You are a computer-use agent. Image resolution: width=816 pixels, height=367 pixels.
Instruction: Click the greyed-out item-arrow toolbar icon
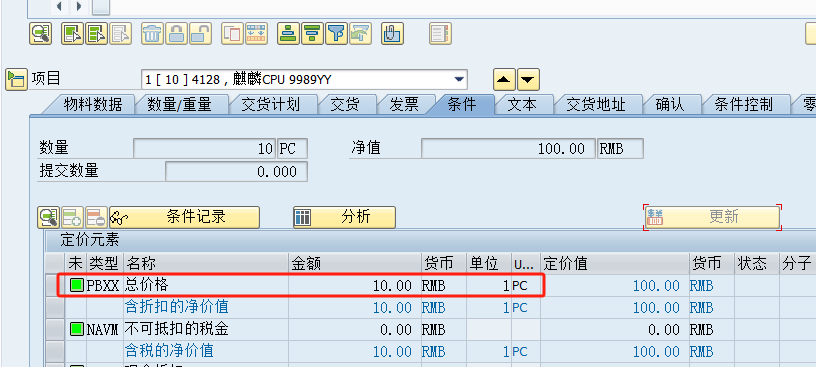[x=120, y=34]
